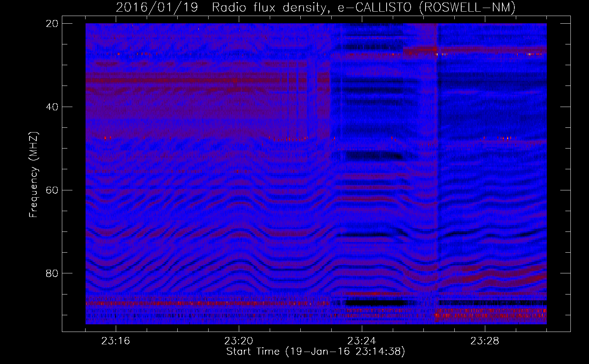Click the frequency tick label '40'

click(52, 107)
